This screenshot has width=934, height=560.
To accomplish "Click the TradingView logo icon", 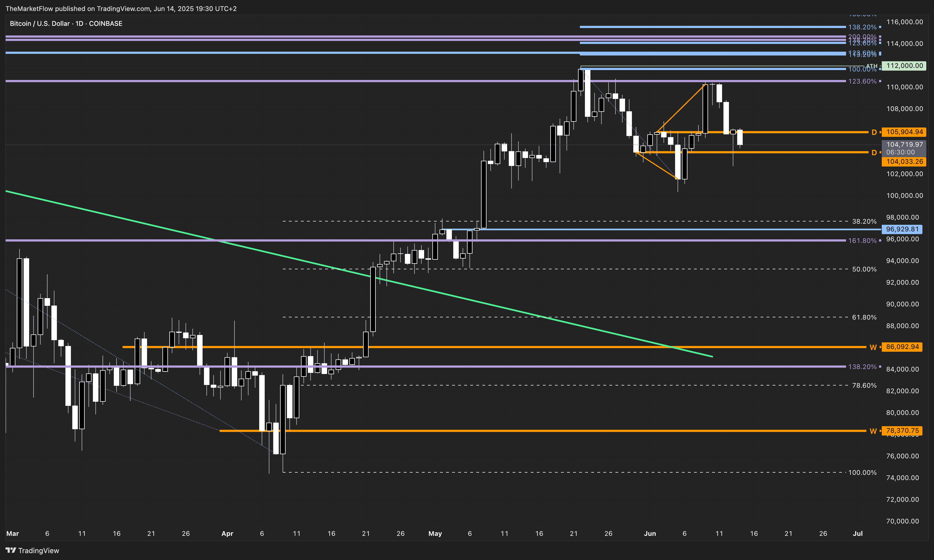I will (x=10, y=550).
